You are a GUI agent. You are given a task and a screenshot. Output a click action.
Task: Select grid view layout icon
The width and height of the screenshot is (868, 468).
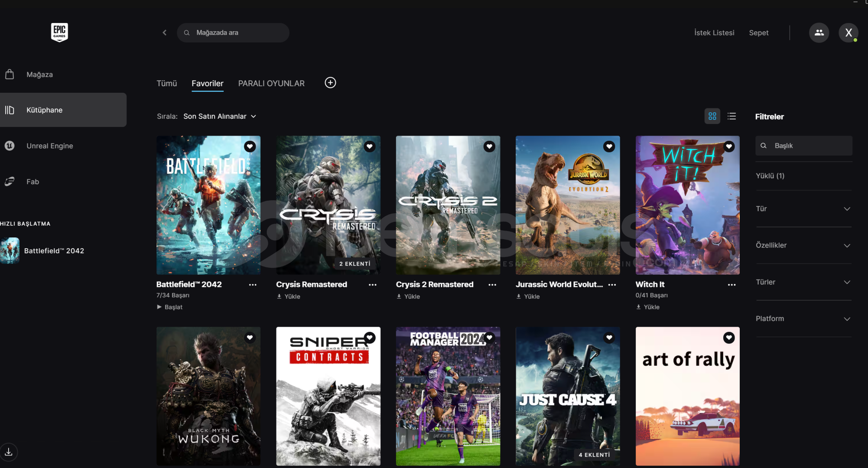coord(712,116)
